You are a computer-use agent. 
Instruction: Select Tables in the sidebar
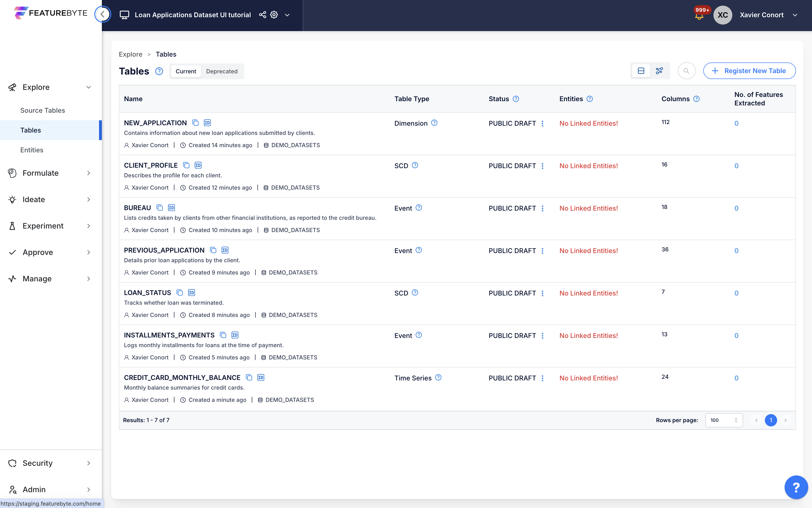click(50, 130)
